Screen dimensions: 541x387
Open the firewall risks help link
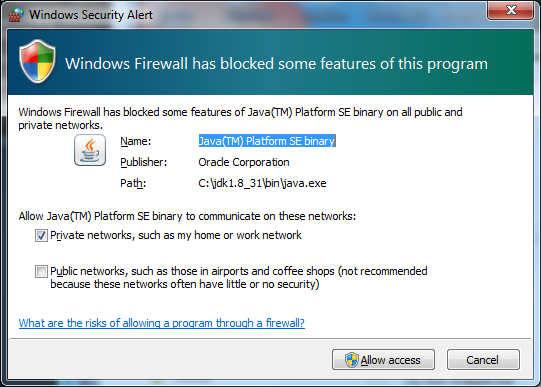pos(161,323)
